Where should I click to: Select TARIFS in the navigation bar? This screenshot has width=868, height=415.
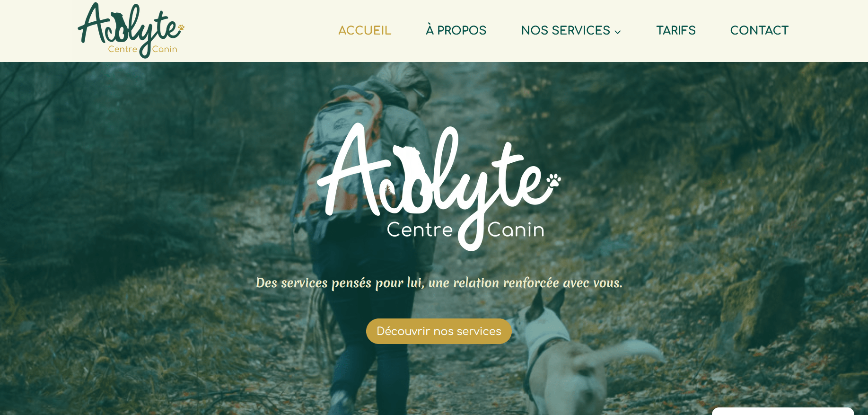[675, 30]
